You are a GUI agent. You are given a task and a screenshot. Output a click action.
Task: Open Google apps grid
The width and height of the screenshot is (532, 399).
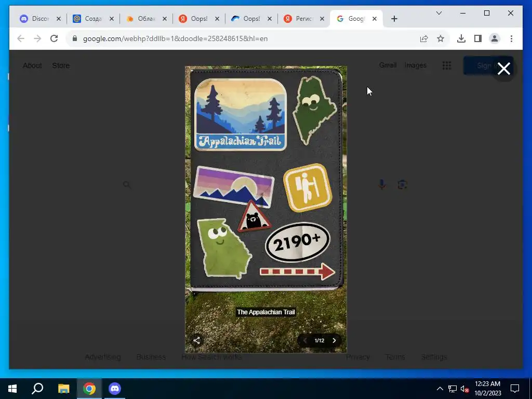click(447, 65)
